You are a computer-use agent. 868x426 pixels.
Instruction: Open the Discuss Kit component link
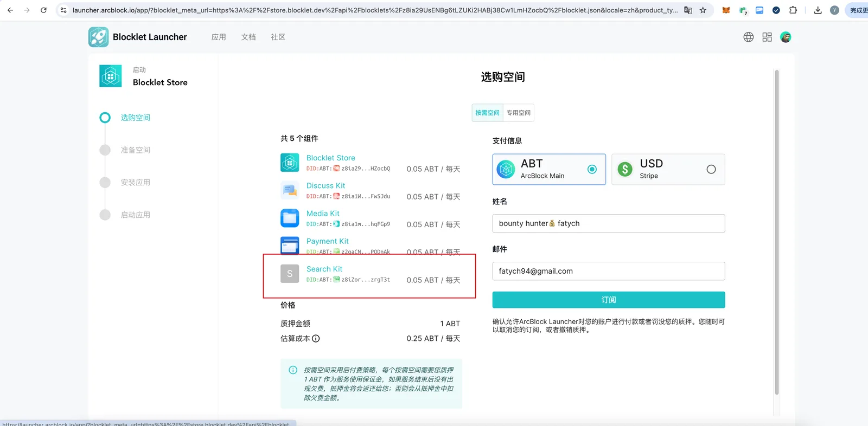click(325, 185)
